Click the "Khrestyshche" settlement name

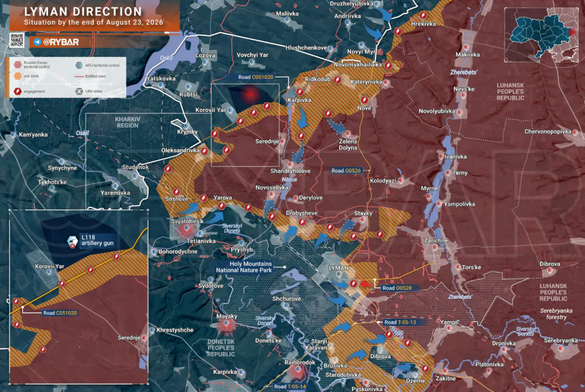coord(175,330)
